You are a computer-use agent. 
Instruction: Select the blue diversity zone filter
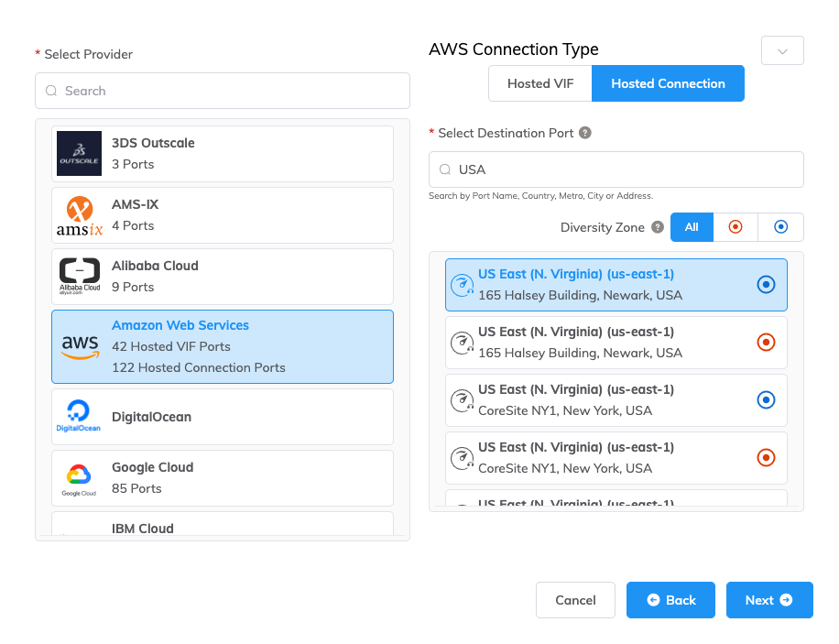click(780, 226)
